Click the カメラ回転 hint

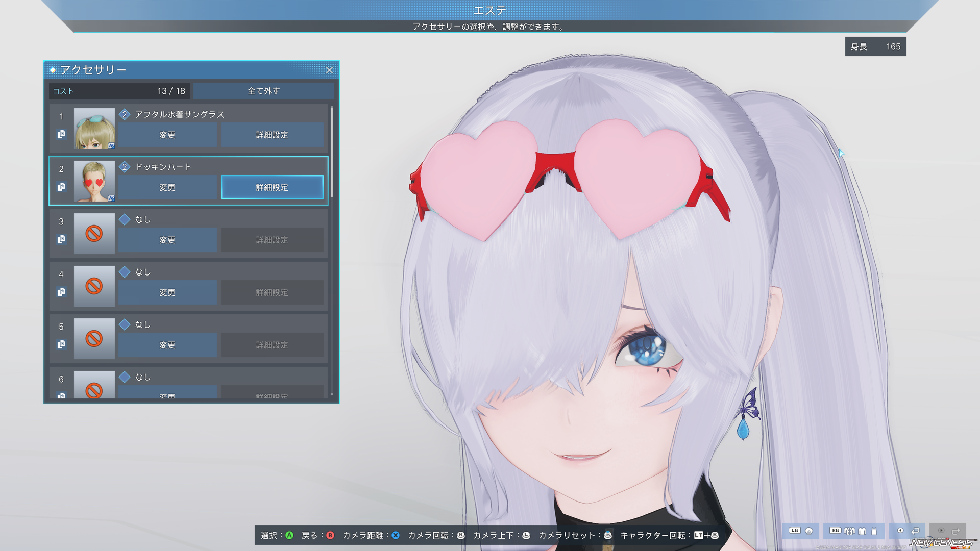click(436, 535)
